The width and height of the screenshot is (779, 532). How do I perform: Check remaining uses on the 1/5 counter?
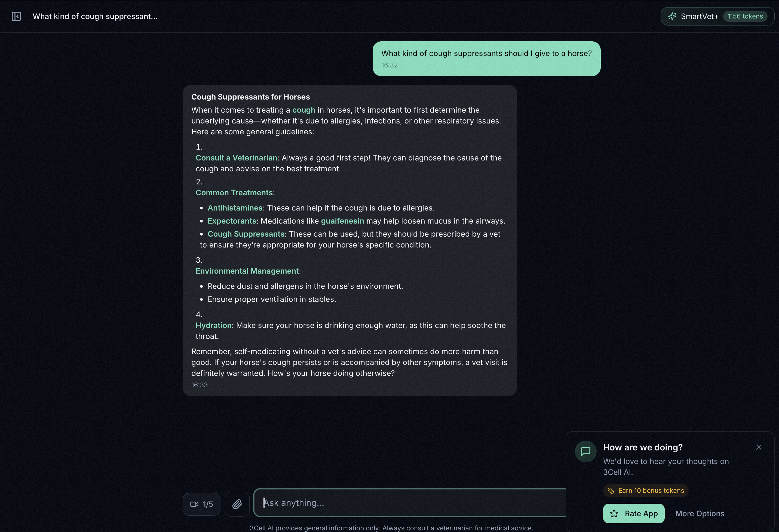point(207,504)
